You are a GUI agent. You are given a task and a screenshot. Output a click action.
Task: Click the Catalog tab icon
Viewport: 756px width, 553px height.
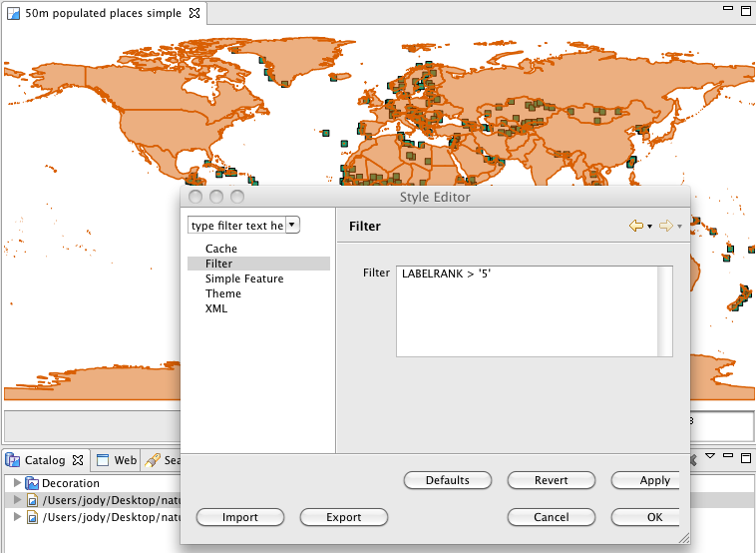click(x=13, y=460)
